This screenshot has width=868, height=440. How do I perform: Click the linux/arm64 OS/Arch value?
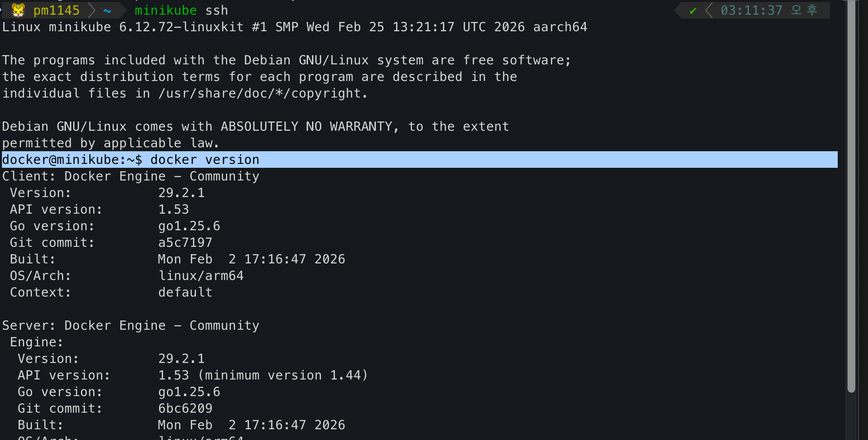tap(201, 276)
